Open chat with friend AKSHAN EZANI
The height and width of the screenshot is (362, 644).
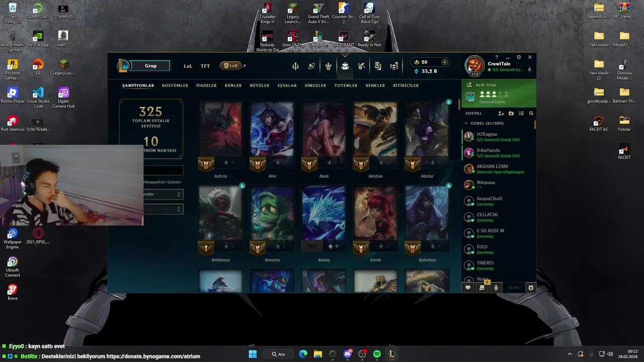click(x=498, y=169)
